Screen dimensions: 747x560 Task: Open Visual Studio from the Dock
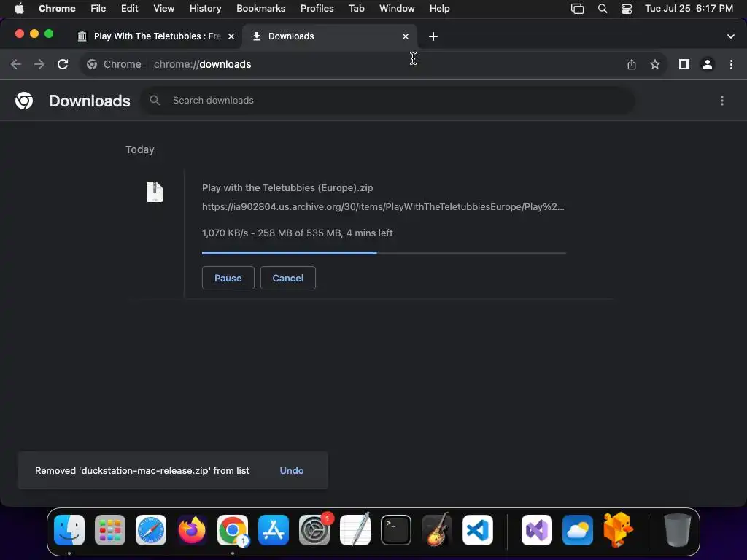tap(537, 529)
